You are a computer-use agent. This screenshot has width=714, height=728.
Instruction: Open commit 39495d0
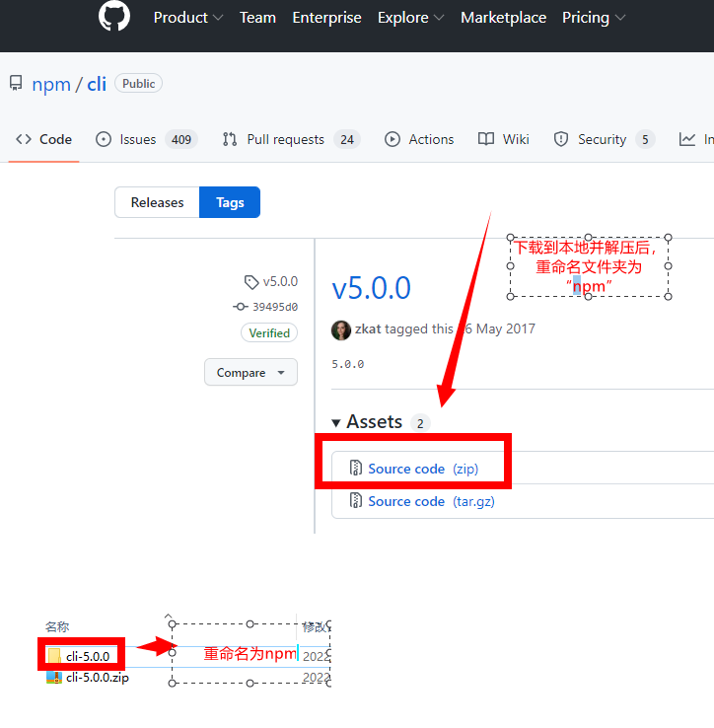click(275, 307)
